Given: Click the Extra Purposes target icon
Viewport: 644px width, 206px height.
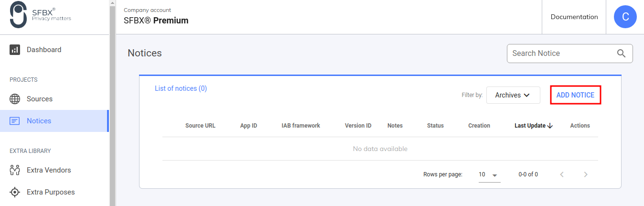Looking at the screenshot, I should (15, 192).
